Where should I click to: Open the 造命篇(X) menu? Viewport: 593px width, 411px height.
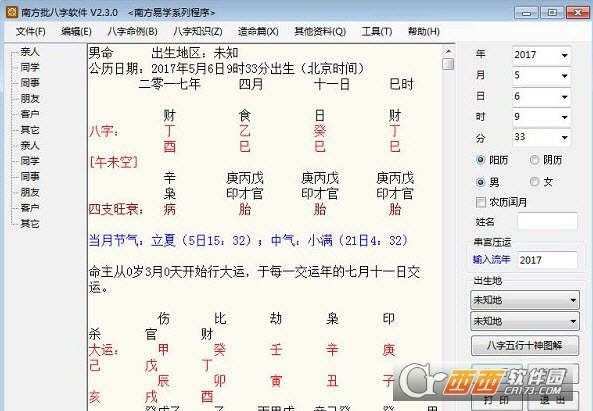(x=258, y=31)
